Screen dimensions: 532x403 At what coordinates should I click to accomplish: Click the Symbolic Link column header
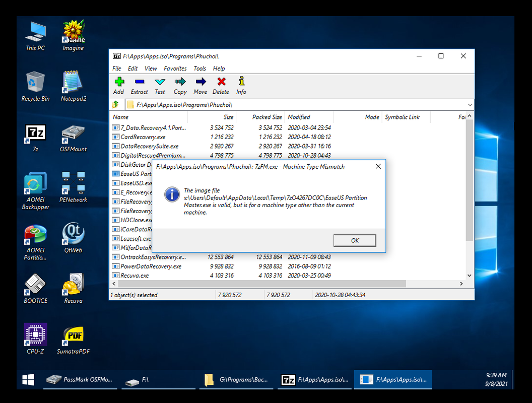(406, 117)
